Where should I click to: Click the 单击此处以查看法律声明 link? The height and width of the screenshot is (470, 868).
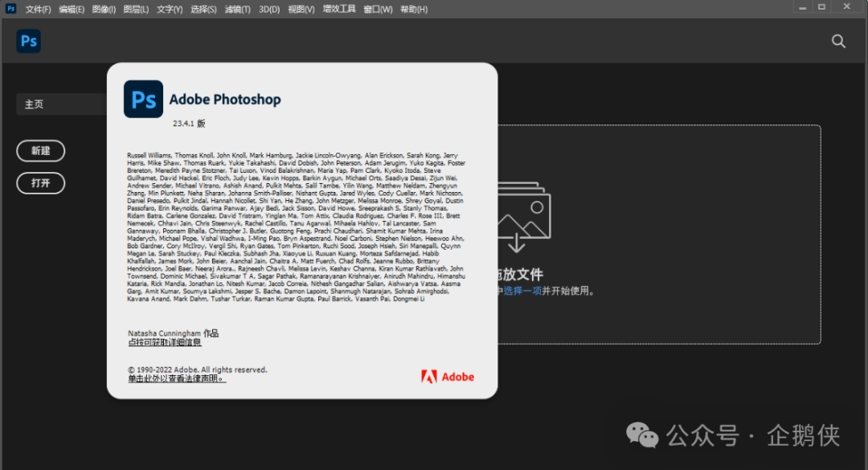pyautogui.click(x=176, y=378)
